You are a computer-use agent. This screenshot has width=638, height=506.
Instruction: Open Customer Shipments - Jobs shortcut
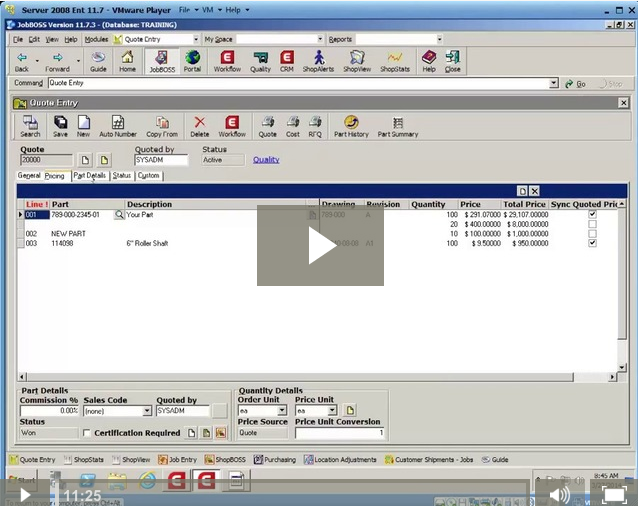(x=429, y=460)
